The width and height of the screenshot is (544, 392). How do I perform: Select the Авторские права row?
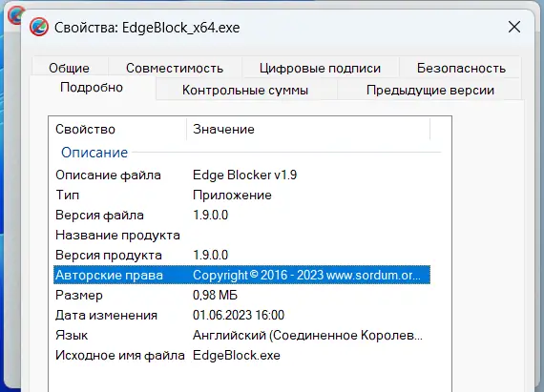click(x=241, y=275)
